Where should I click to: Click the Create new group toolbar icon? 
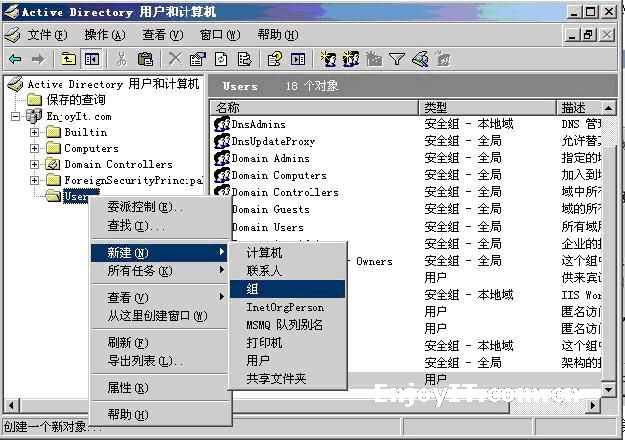[x=351, y=59]
